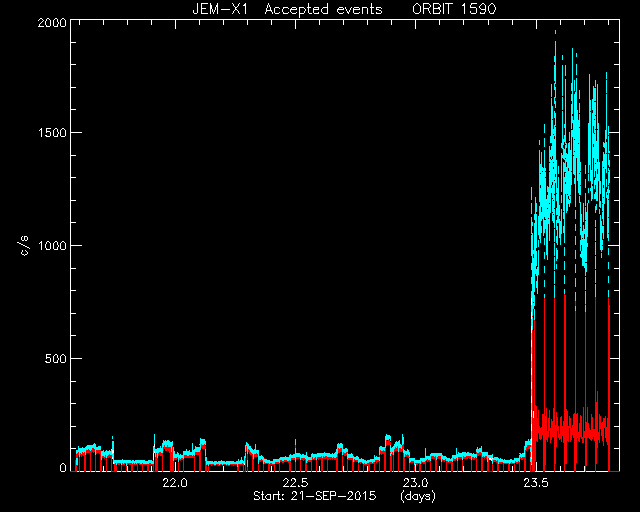The height and width of the screenshot is (512, 640).
Task: Click the cyan burst region above 1000 c/s
Action: 570,163
